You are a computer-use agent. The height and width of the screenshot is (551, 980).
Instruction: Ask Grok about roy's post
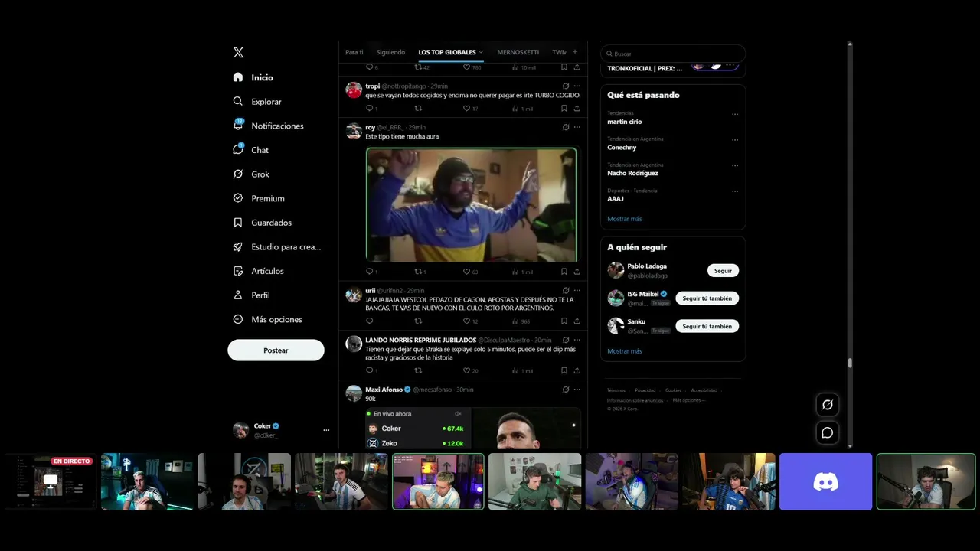(x=566, y=127)
